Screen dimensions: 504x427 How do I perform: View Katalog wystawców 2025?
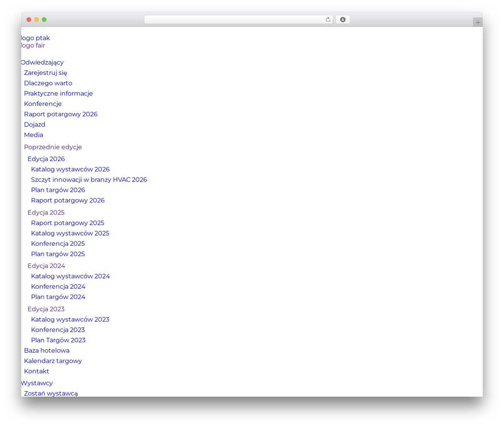70,233
